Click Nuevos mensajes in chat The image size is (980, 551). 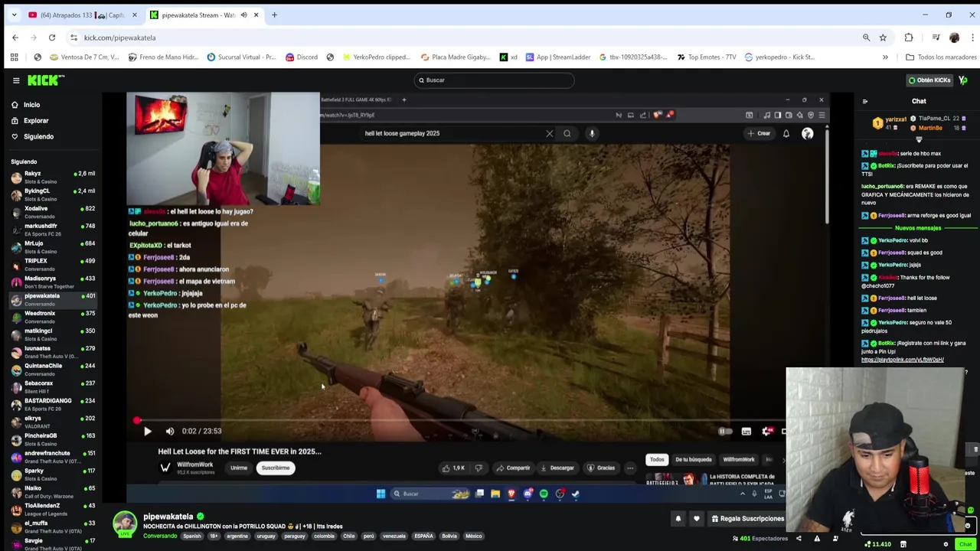coord(918,228)
